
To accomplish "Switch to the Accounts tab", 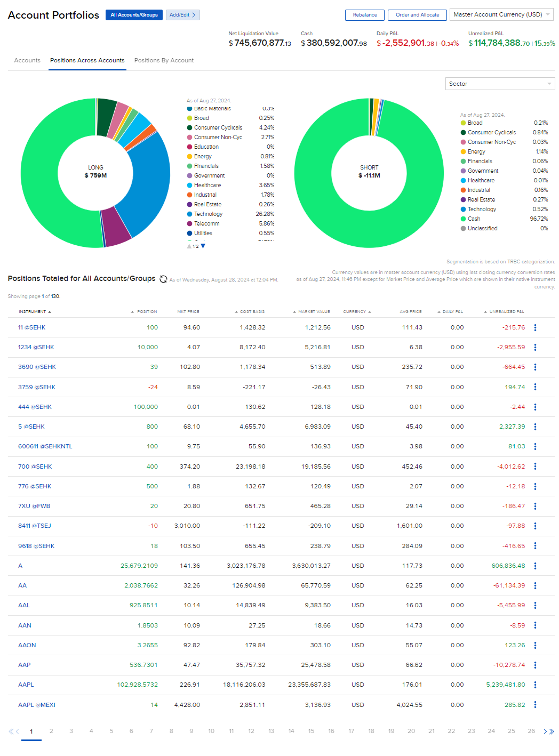I will [x=27, y=60].
